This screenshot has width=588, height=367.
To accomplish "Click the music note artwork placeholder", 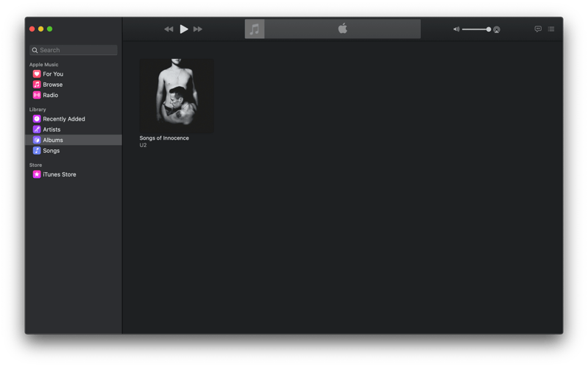I will coord(255,29).
